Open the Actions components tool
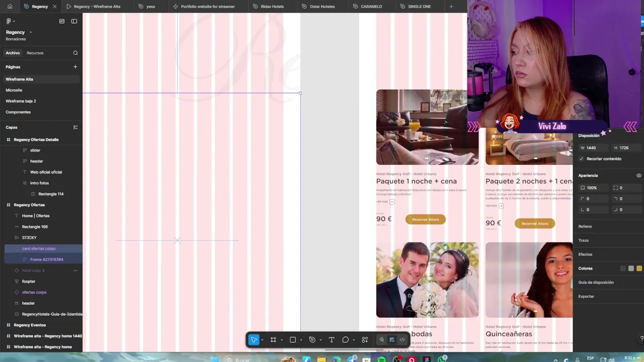The height and width of the screenshot is (362, 644). point(365,340)
